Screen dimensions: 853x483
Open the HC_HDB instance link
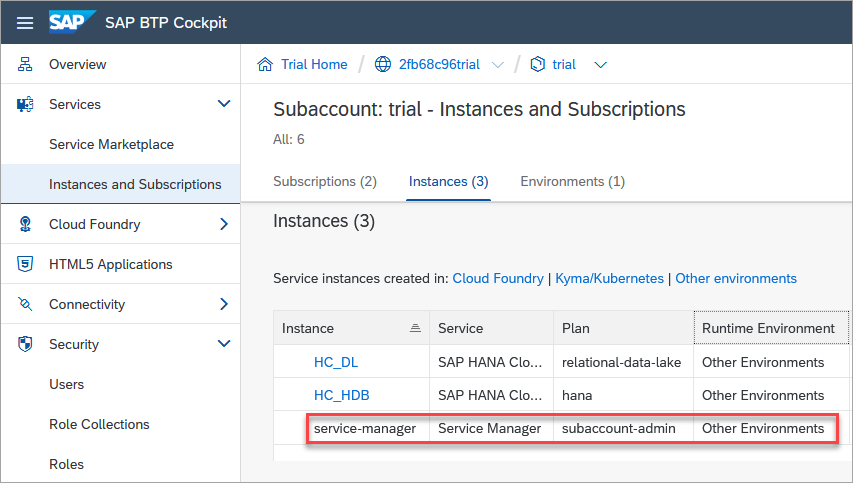click(x=342, y=395)
